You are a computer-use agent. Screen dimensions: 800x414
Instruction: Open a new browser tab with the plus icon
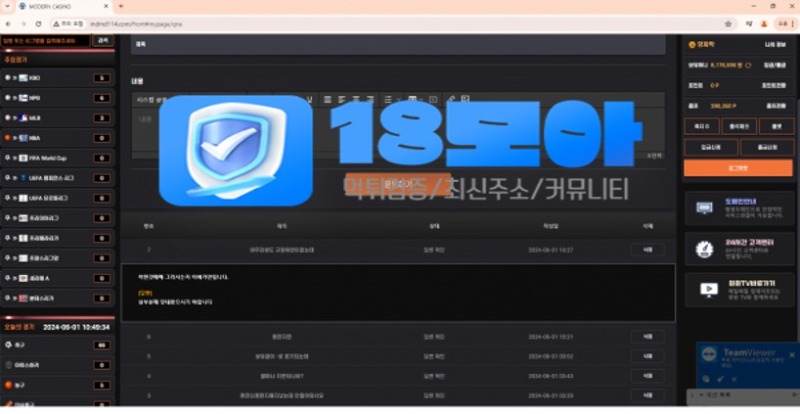(121, 6)
